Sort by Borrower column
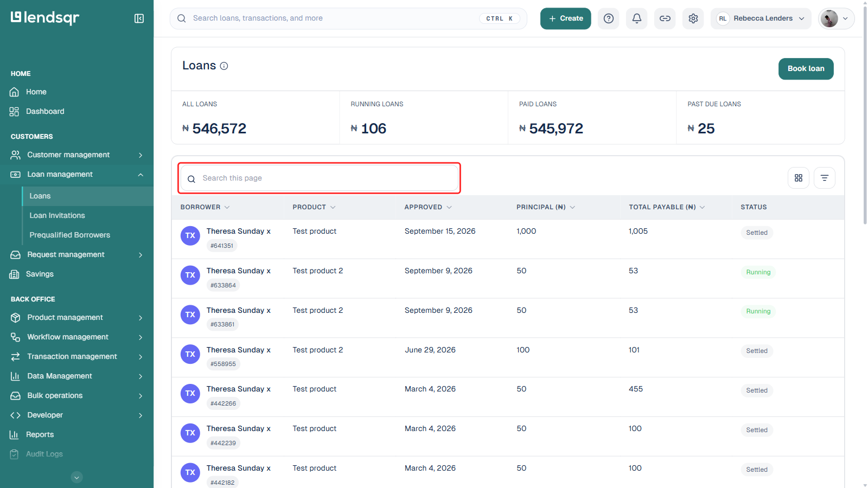 205,207
